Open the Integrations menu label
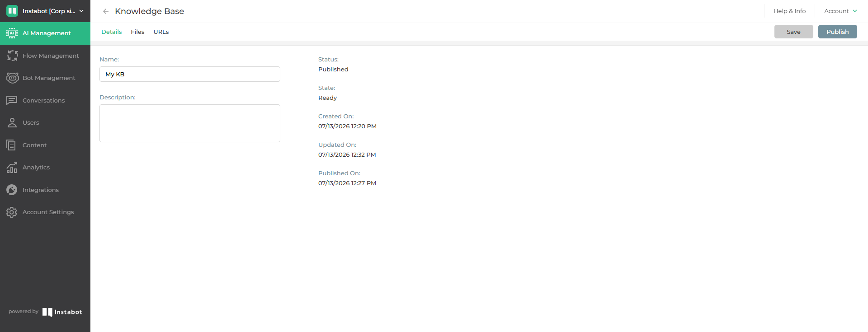Image resolution: width=868 pixels, height=332 pixels. click(41, 190)
